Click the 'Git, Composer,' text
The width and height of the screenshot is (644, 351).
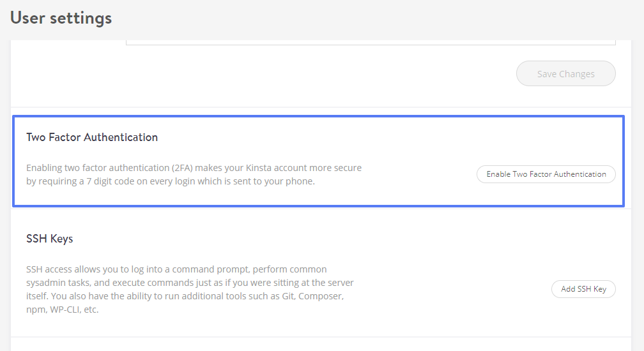pos(312,296)
